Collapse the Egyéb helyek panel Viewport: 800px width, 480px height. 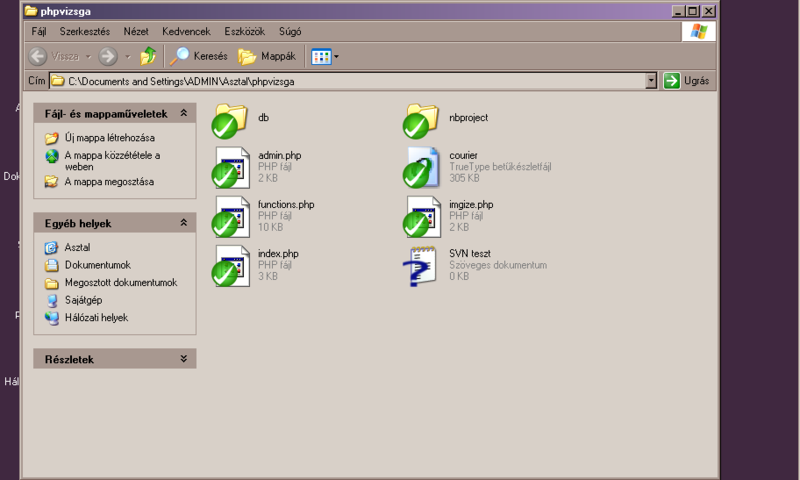184,223
